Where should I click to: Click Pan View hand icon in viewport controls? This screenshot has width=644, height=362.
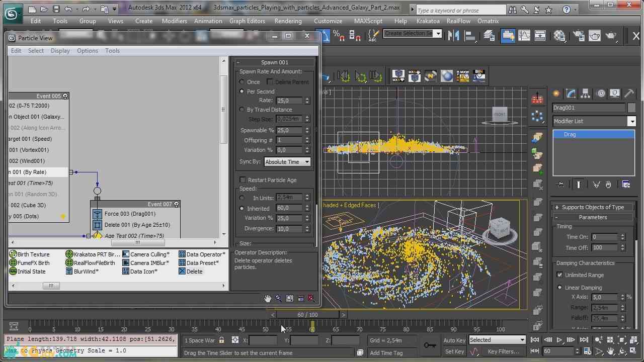click(x=610, y=351)
